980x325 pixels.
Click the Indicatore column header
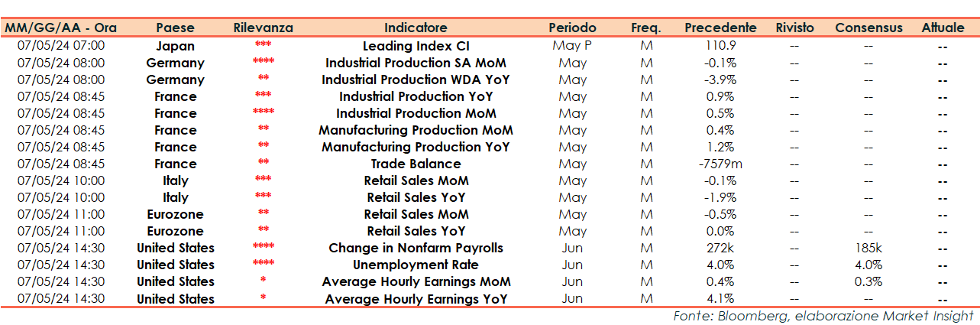416,28
